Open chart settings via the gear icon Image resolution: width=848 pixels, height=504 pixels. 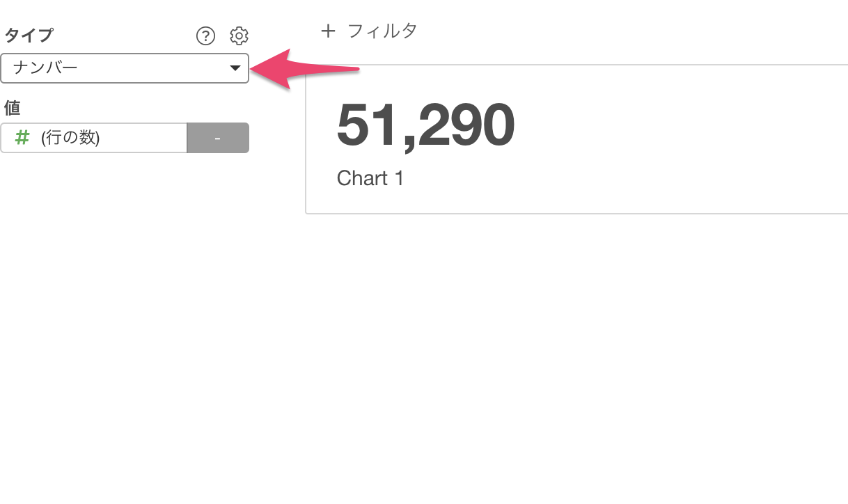[239, 36]
